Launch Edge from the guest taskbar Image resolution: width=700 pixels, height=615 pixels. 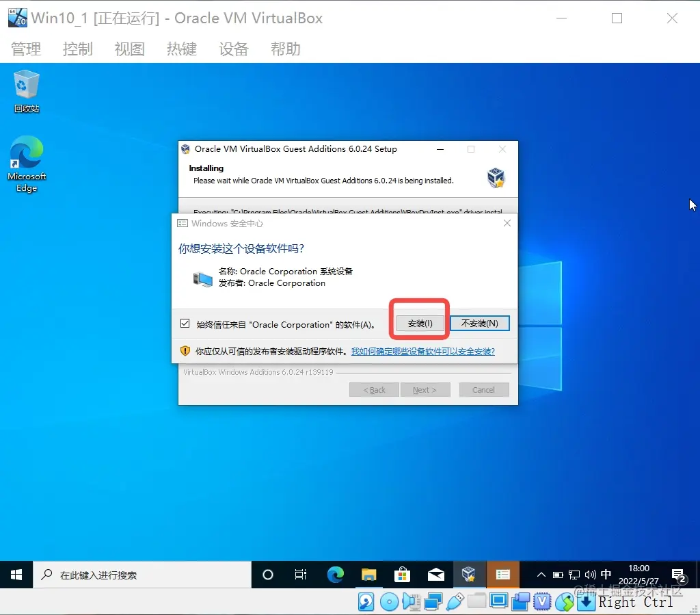[x=335, y=575]
